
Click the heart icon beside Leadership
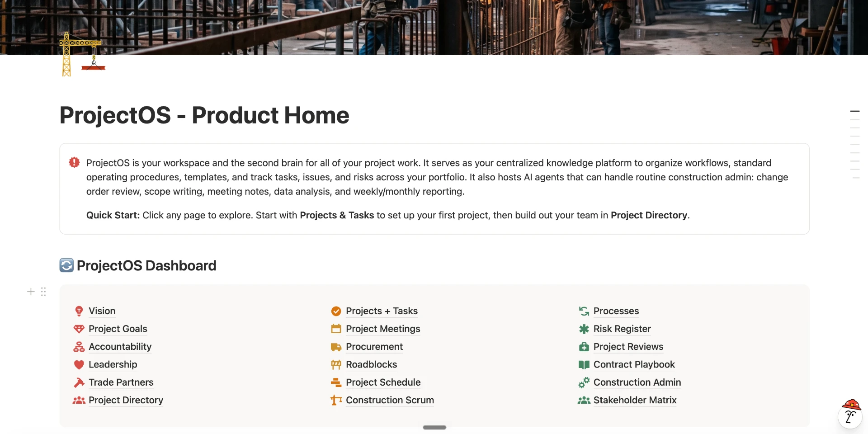(79, 364)
